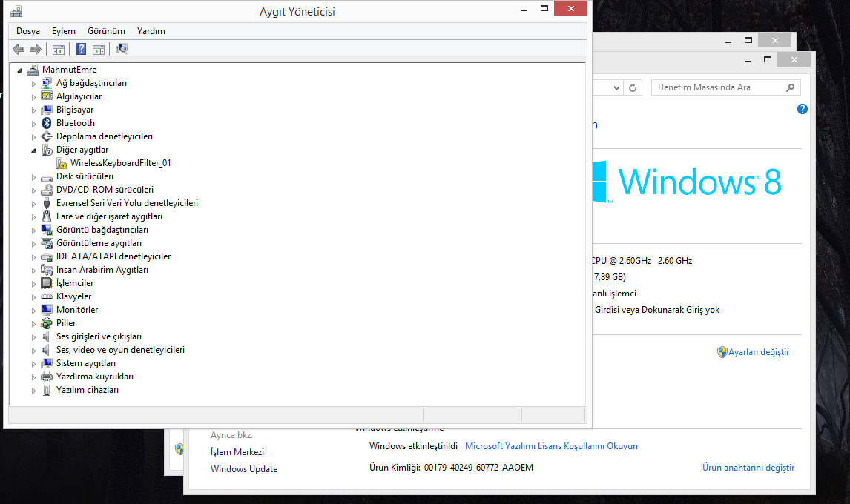Click the Ağ bağdaştırıcıları network icon

click(47, 83)
